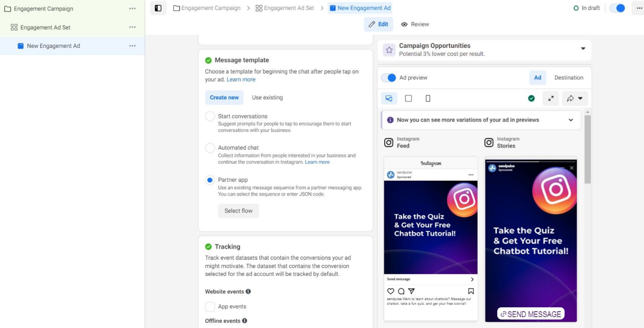Click the send icon in feed preview
This screenshot has height=328, width=644.
coord(411,291)
